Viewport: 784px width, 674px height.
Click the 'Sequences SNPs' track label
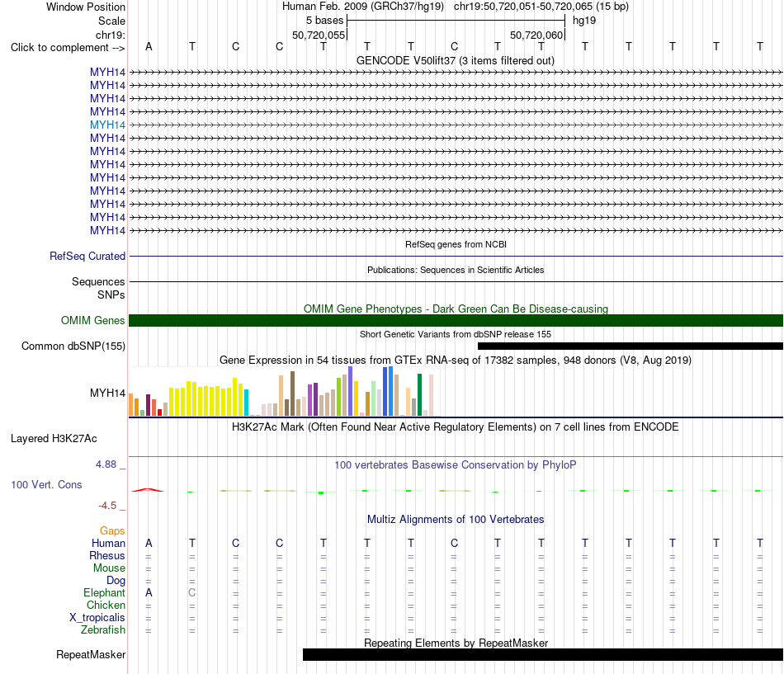98,289
